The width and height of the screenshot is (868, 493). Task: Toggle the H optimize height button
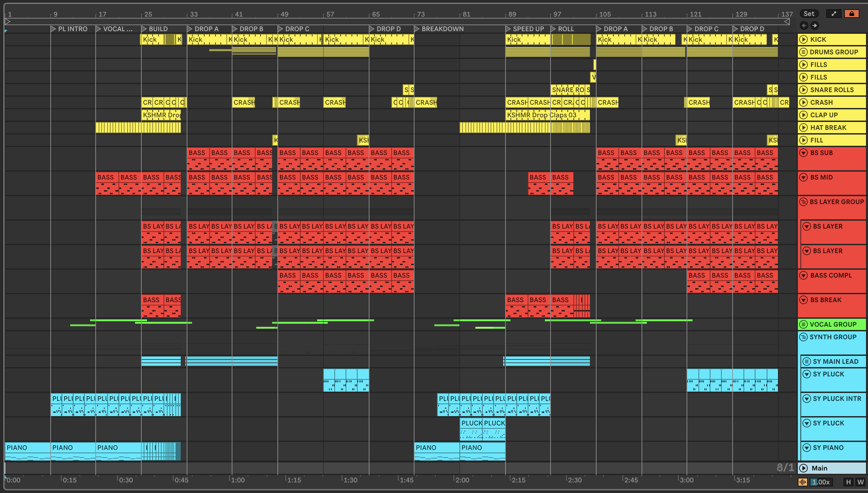tap(848, 482)
